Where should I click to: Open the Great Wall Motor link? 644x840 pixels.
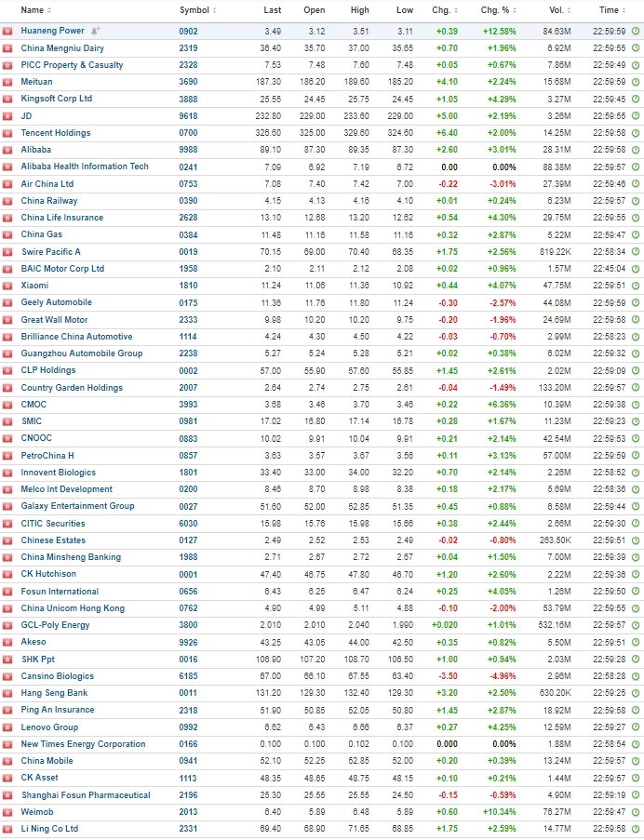point(54,319)
